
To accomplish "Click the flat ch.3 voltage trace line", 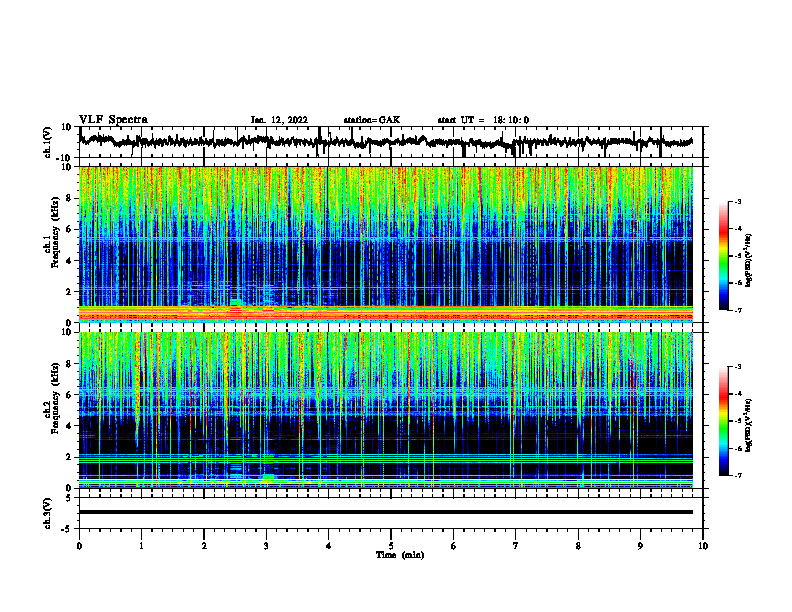I will (386, 512).
